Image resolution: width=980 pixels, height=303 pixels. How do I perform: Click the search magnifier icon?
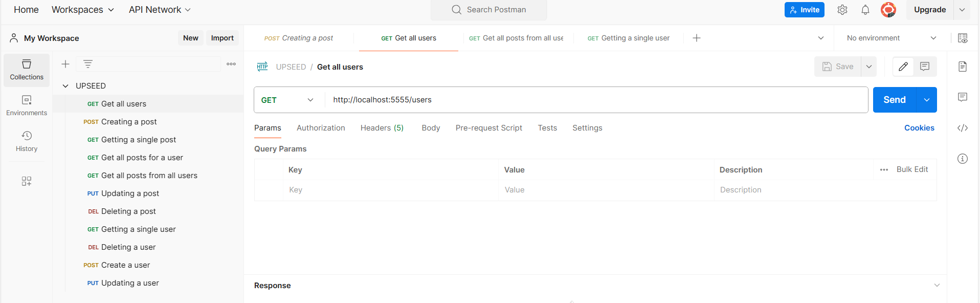tap(456, 10)
